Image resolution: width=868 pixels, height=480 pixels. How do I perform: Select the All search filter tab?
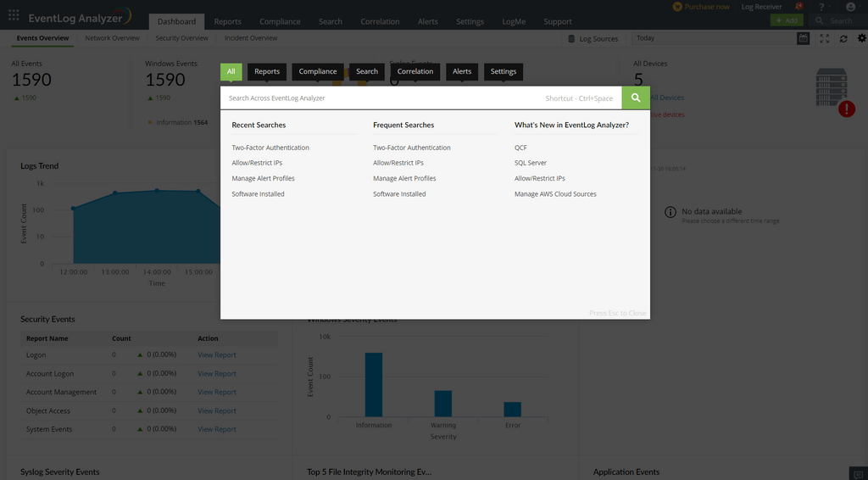(x=231, y=71)
